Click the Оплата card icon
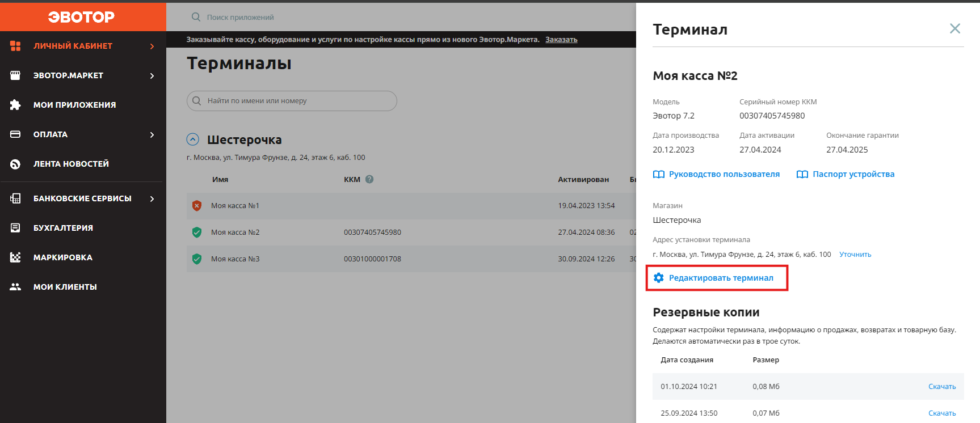Viewport: 980px width, 423px height. coord(15,134)
